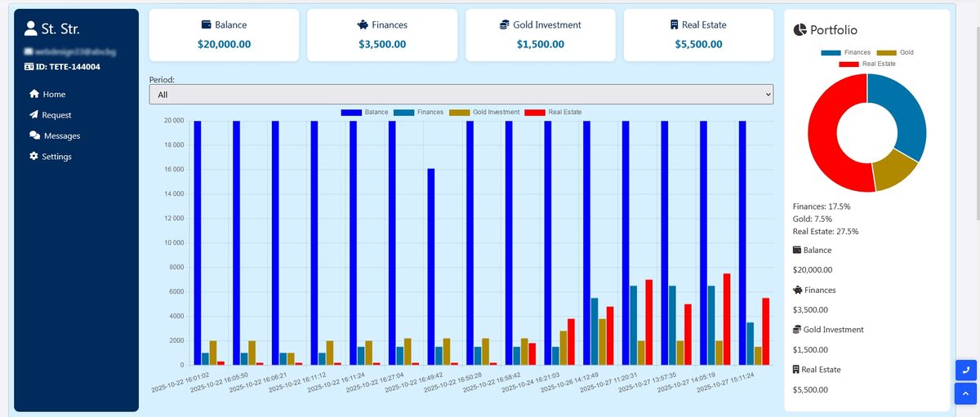Open the Period dropdown
980x417 pixels.
click(x=461, y=95)
